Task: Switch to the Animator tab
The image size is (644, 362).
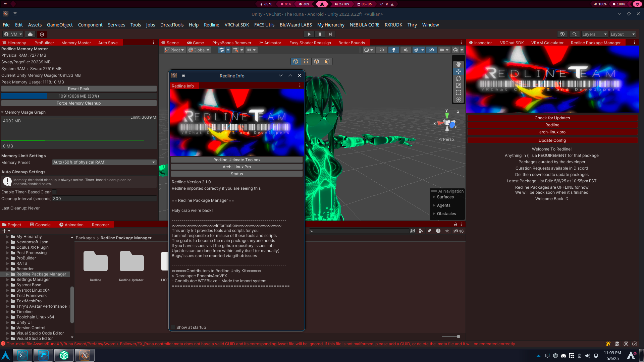Action: click(x=270, y=43)
